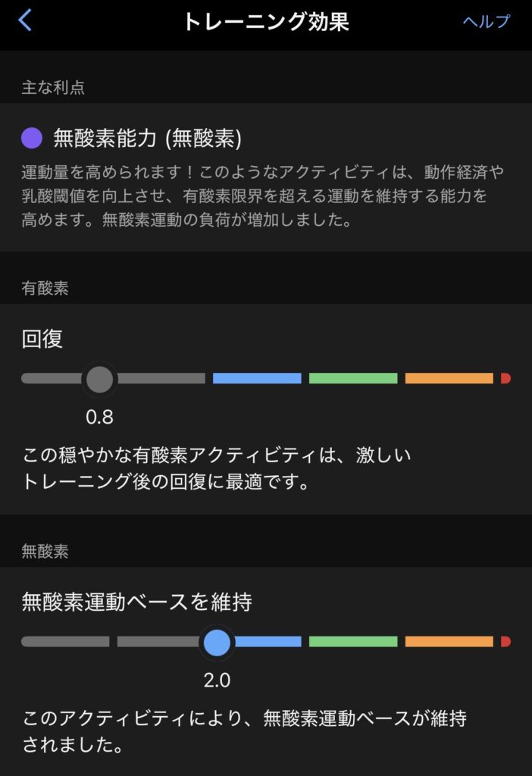This screenshot has height=776, width=532.
Task: Click the aerobic slider knob at 0.8
Action: click(99, 379)
